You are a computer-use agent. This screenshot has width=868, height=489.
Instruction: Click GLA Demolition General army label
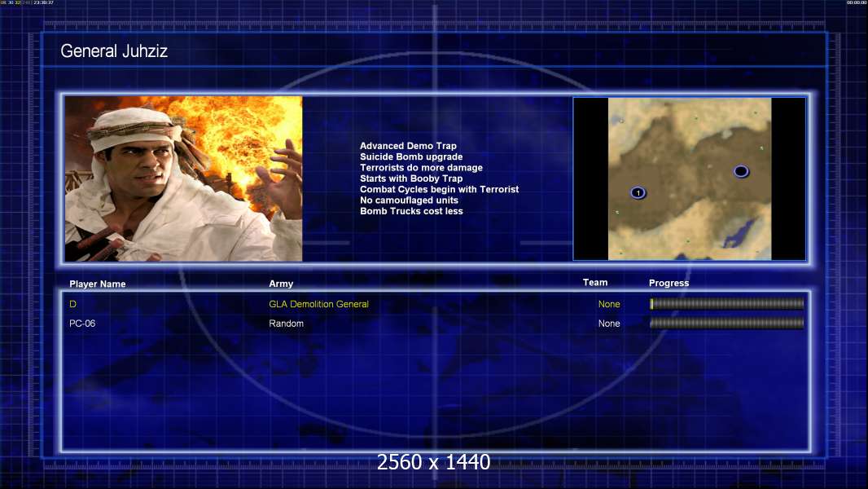click(x=319, y=304)
